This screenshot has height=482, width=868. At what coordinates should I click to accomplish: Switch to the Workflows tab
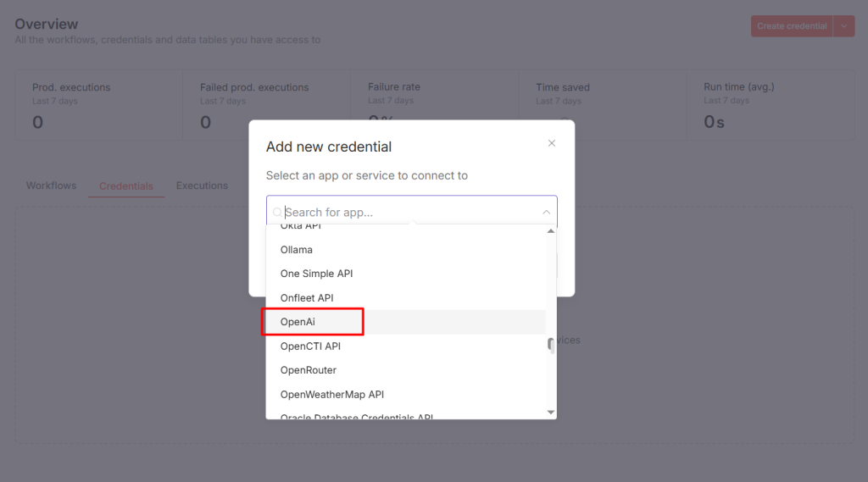point(51,186)
